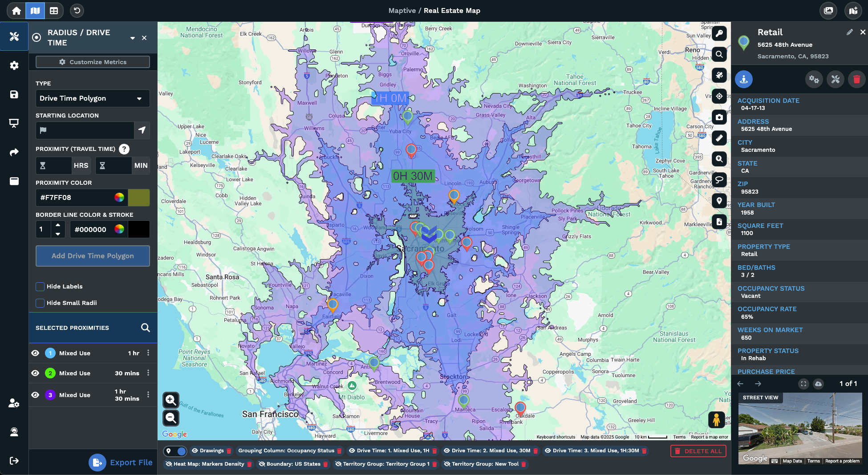Check the Hide Small Radii option
868x475 pixels.
point(40,303)
